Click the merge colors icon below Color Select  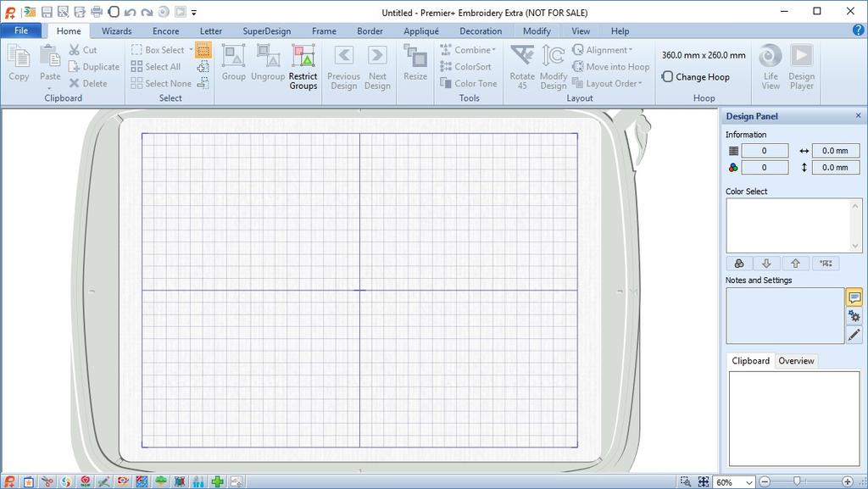point(826,264)
